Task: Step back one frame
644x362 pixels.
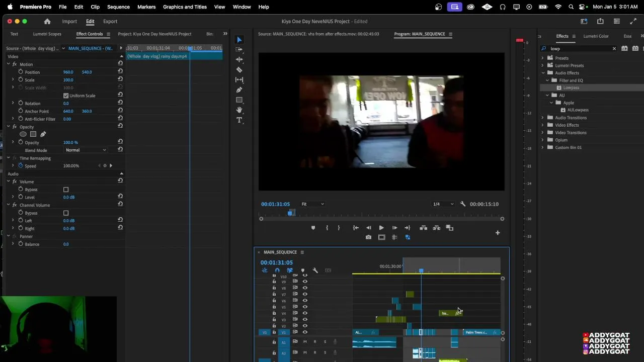Action: (x=368, y=228)
